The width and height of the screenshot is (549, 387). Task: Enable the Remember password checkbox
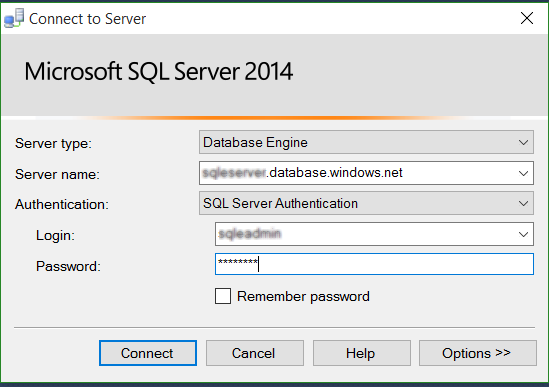(223, 296)
